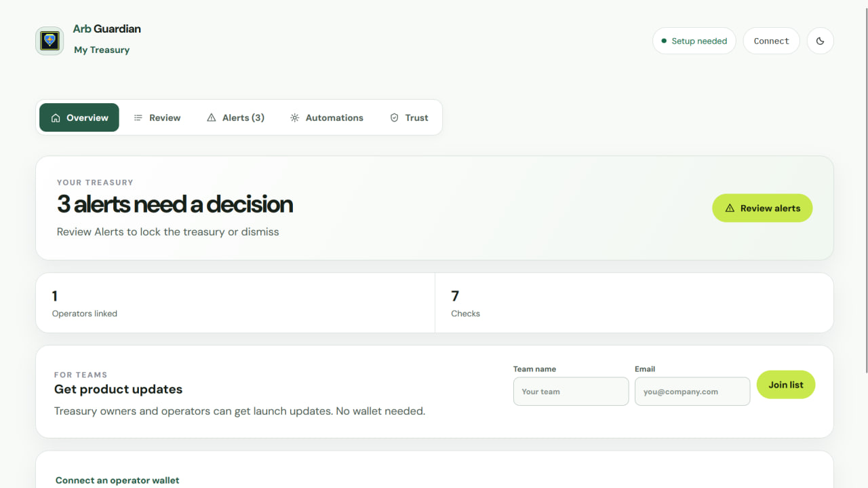
Task: Click the Arb Guardian shield logo
Action: tap(50, 41)
